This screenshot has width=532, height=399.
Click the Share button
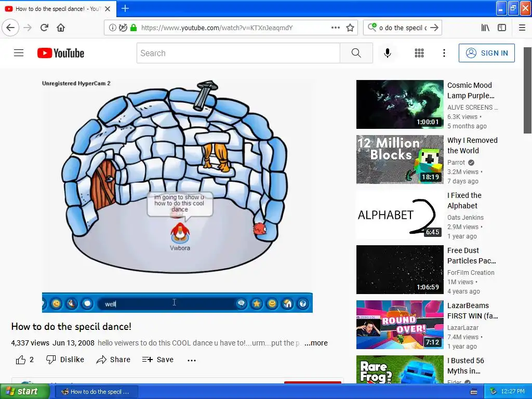[x=113, y=360]
